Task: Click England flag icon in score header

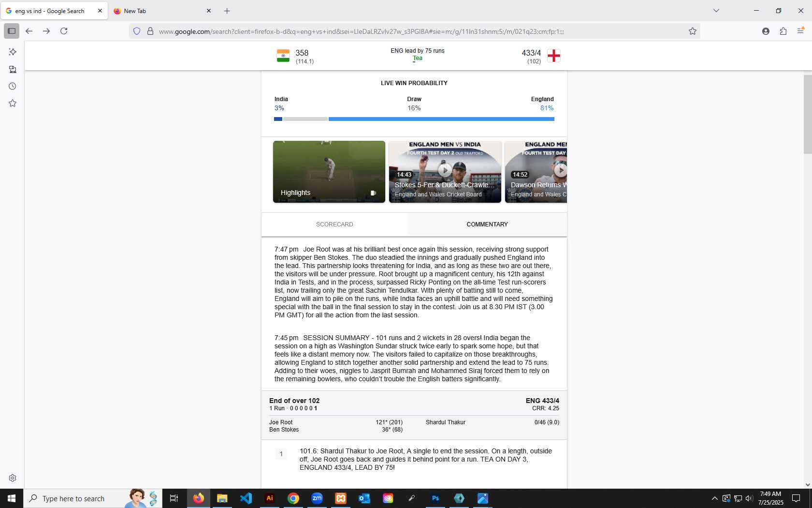Action: pos(554,56)
